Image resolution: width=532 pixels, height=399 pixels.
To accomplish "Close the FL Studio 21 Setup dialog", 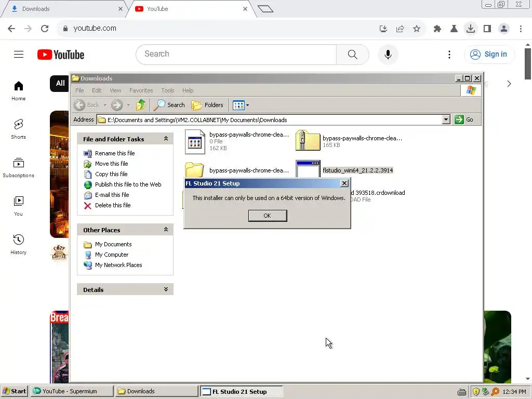I will pos(344,183).
